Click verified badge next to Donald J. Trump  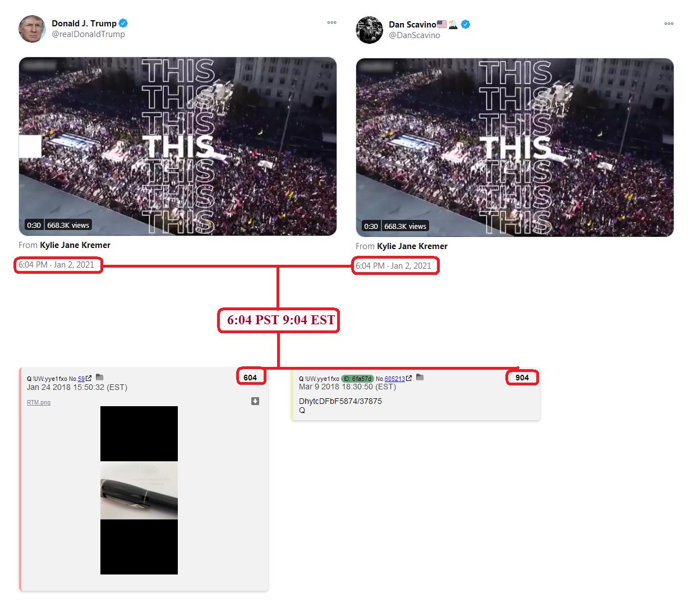123,23
